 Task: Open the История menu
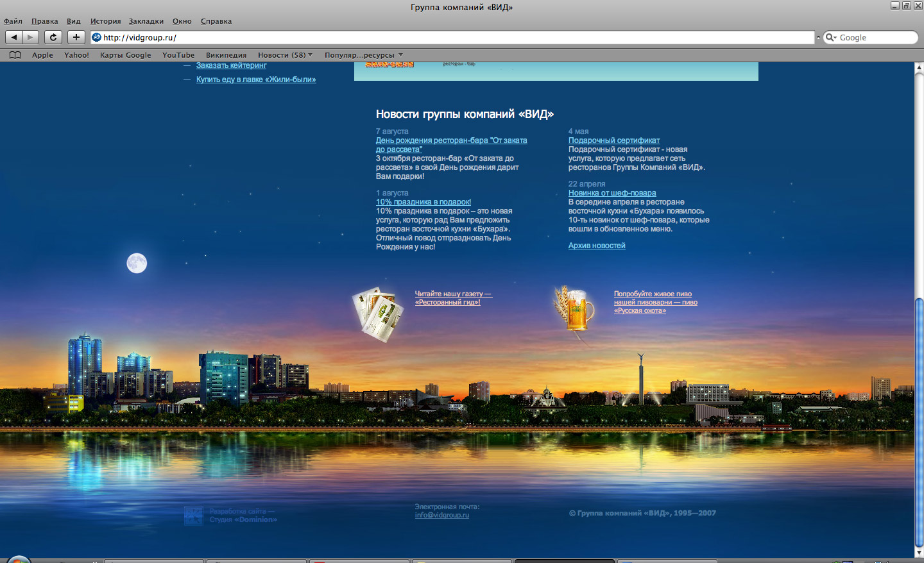106,21
